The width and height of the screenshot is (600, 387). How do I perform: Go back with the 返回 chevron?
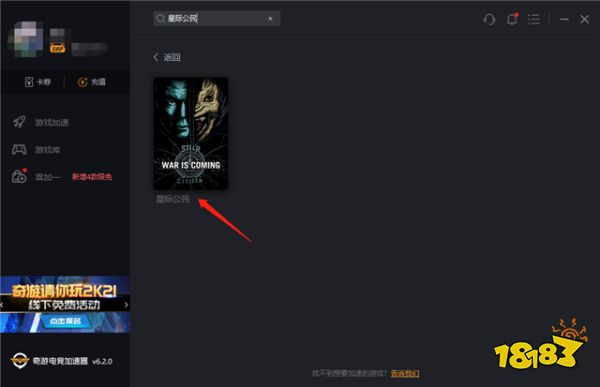[x=156, y=57]
